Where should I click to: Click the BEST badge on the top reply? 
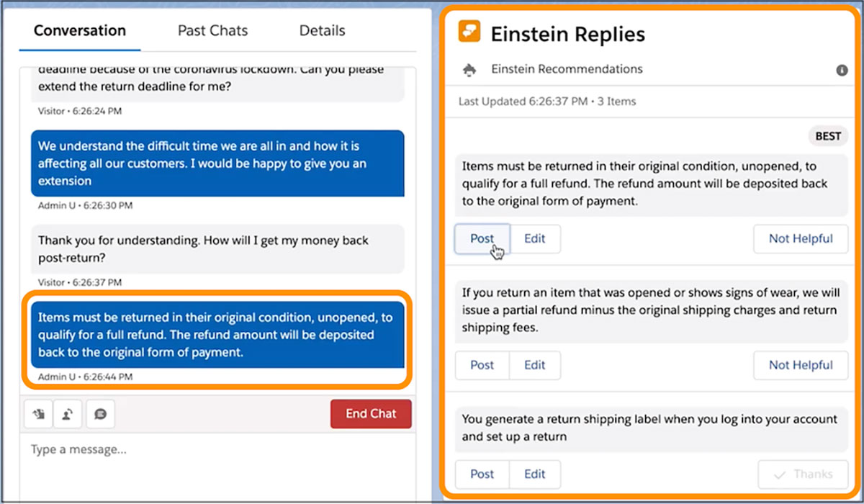828,136
